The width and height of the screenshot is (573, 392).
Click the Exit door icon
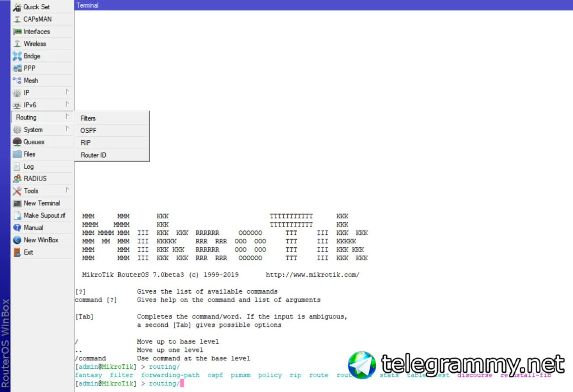(17, 252)
